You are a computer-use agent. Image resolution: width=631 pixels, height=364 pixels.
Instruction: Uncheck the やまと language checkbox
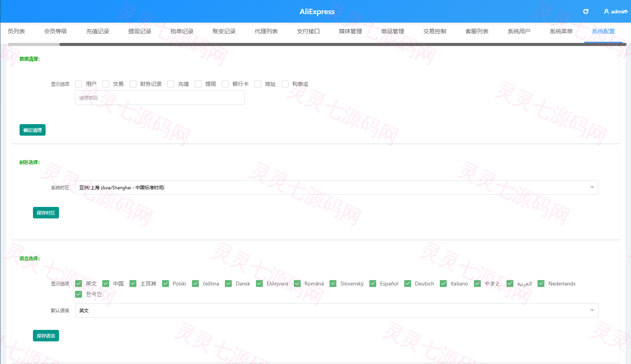[x=477, y=284]
